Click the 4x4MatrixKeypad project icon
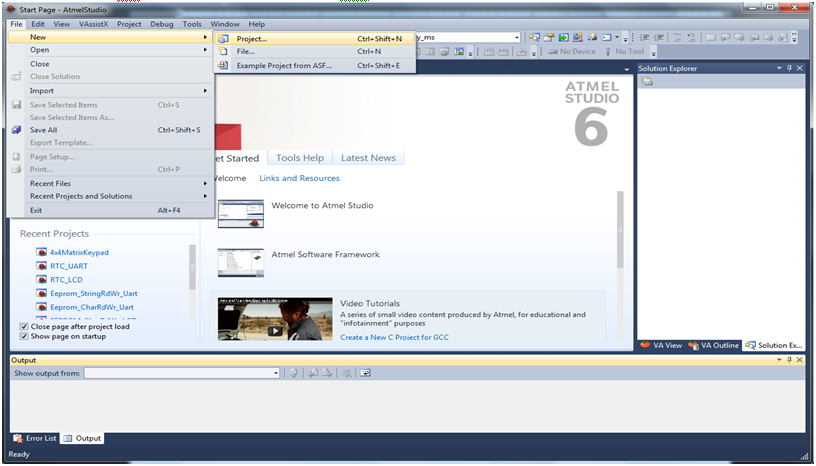816x466 pixels. tap(42, 252)
